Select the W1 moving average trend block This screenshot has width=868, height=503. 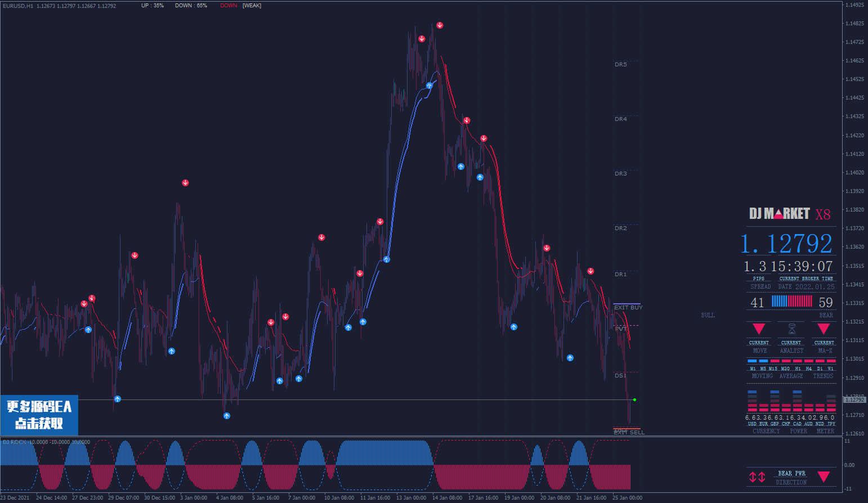click(831, 361)
